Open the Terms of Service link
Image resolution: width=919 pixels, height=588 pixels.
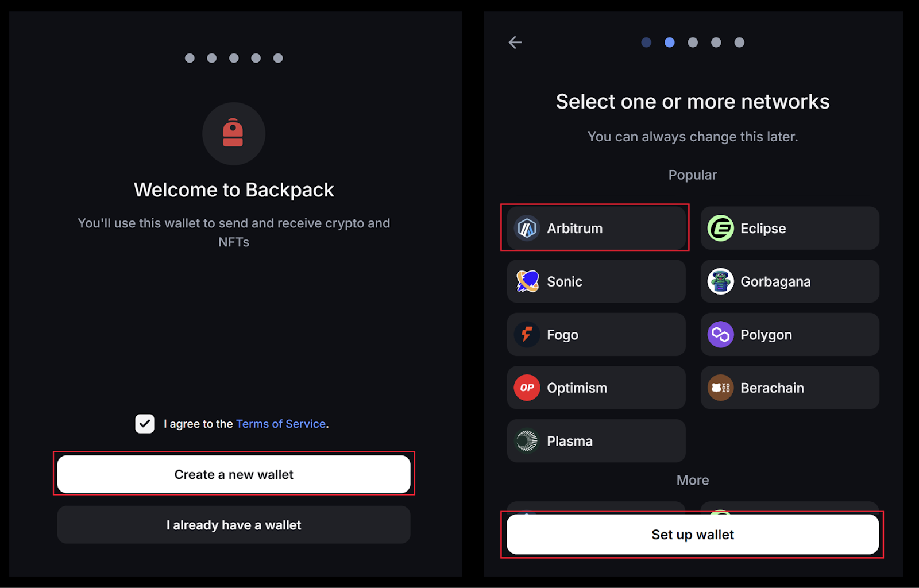(x=281, y=424)
